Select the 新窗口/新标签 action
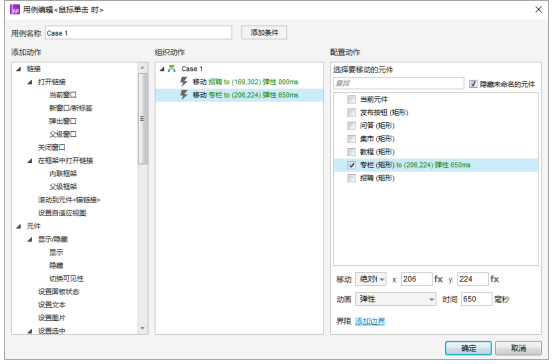The width and height of the screenshot is (553, 364). (71, 108)
